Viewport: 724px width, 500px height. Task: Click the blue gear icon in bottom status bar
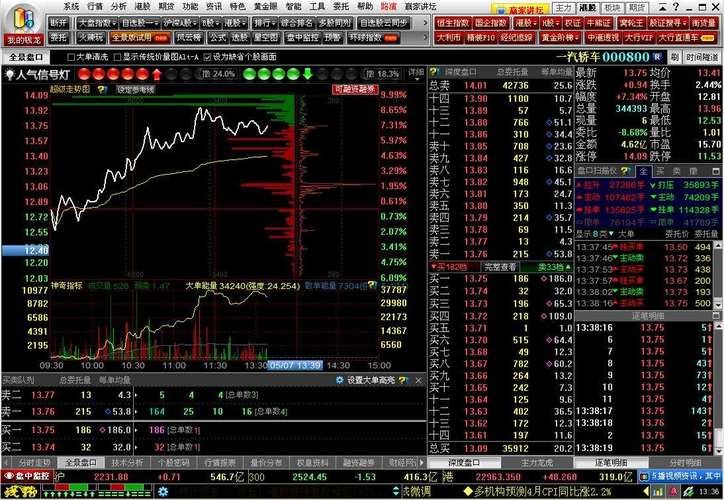pos(163,492)
